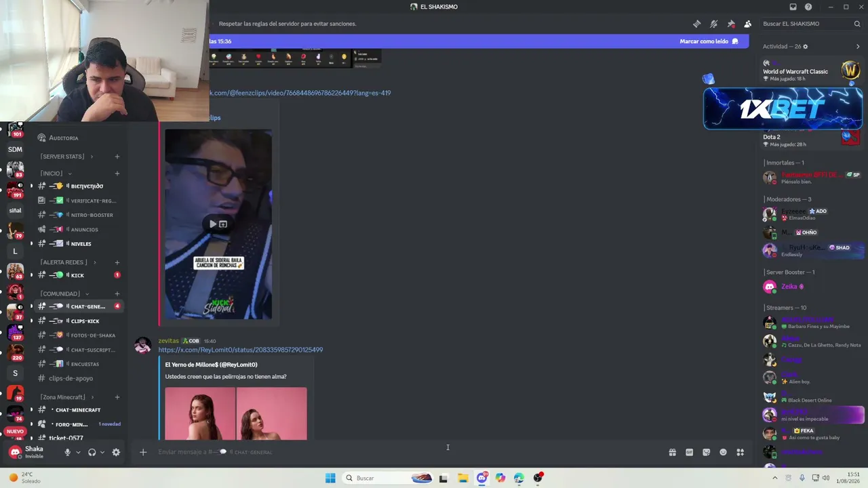Screen dimensions: 868x488
Task: Open the feenzclips video link
Action: click(x=300, y=93)
